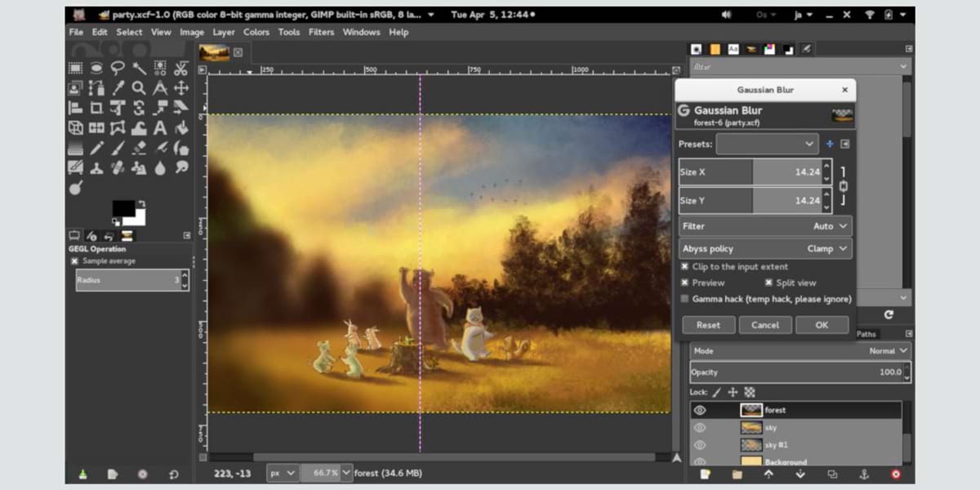Disable the Preview checkbox

[x=685, y=283]
